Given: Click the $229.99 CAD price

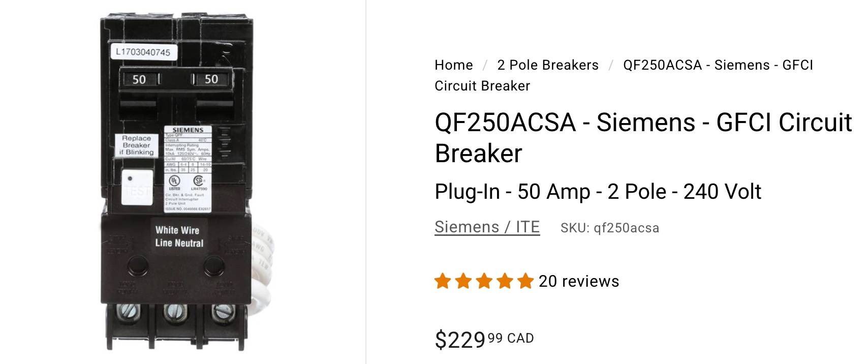Looking at the screenshot, I should (484, 339).
